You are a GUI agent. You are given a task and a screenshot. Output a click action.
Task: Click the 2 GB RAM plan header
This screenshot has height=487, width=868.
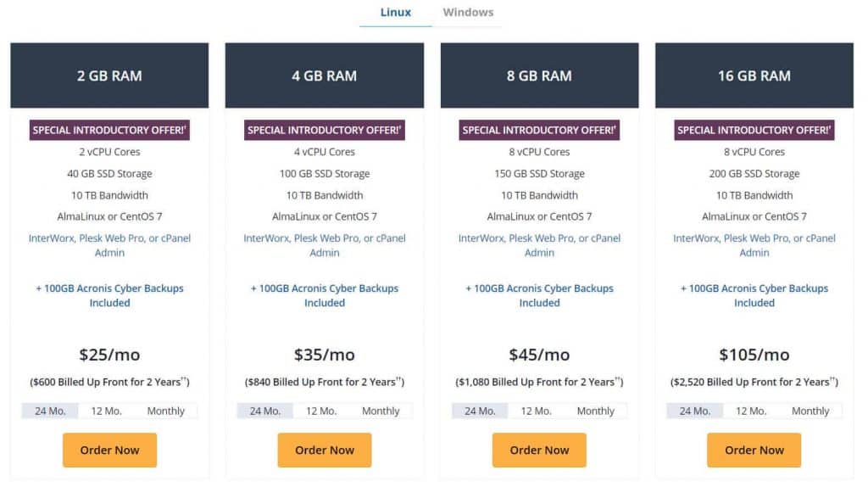[109, 76]
